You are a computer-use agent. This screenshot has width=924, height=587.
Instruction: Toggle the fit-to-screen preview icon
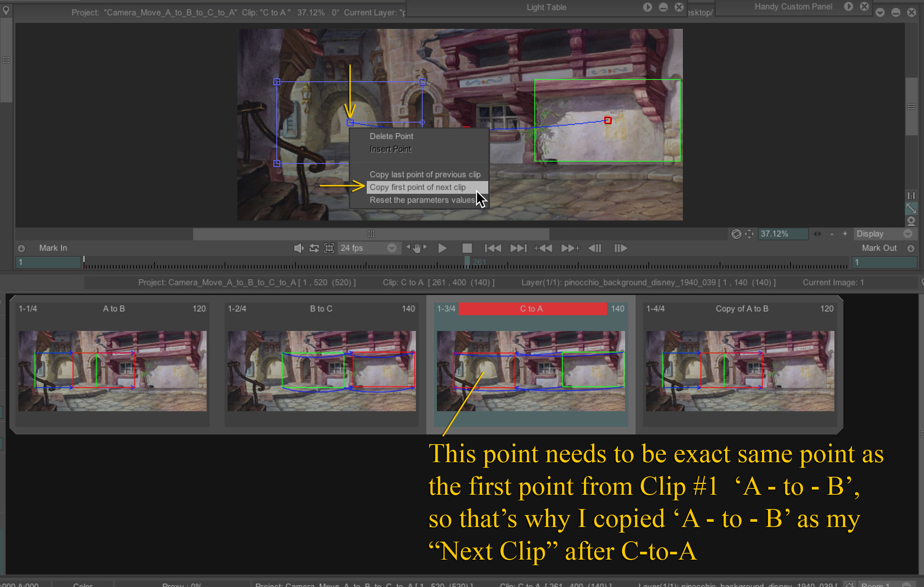[x=329, y=248]
